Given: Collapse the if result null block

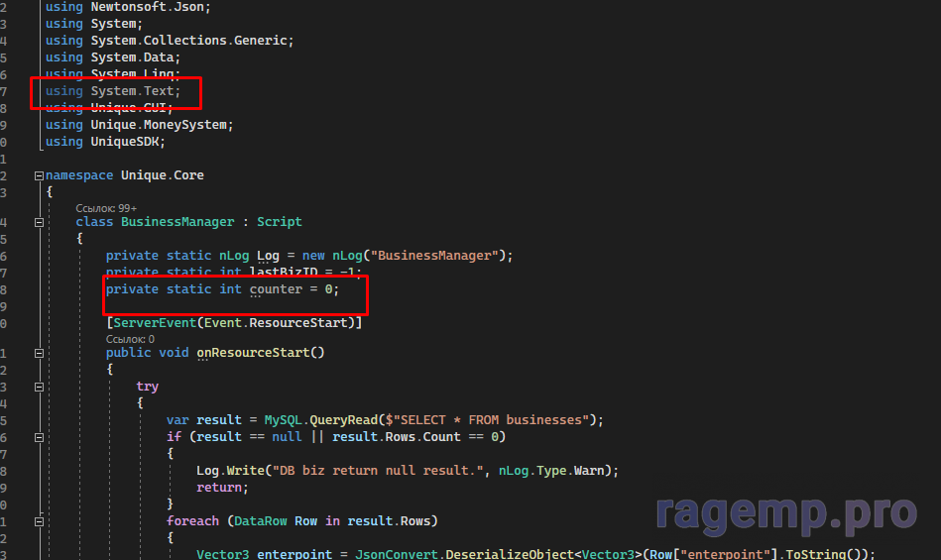Looking at the screenshot, I should [39, 437].
